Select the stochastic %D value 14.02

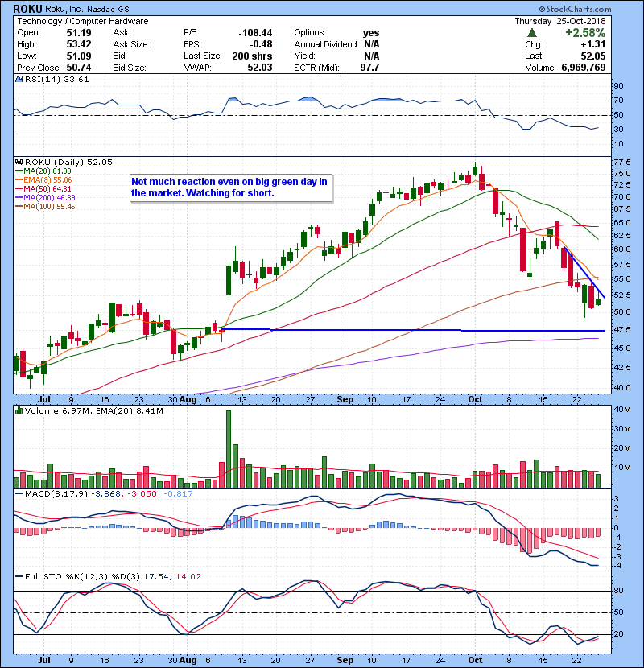point(188,576)
